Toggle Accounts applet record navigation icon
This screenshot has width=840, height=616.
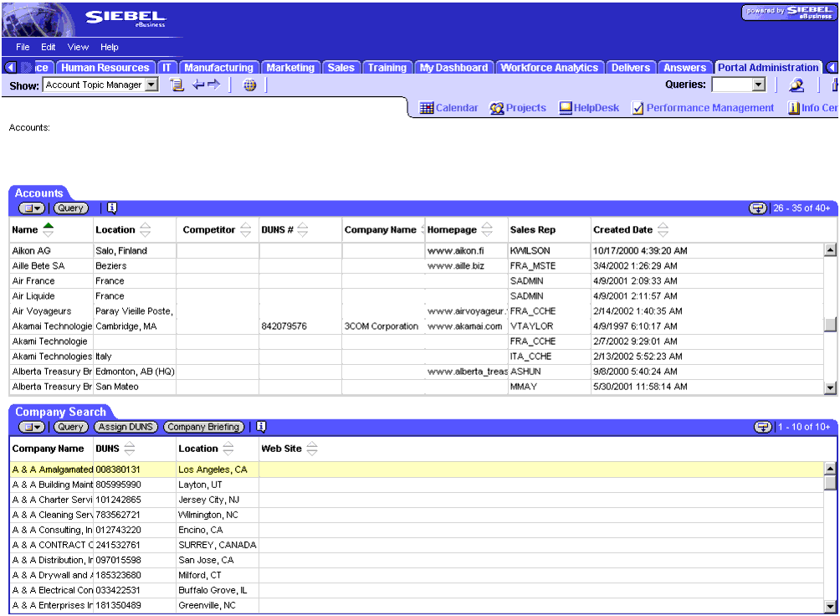coord(757,208)
